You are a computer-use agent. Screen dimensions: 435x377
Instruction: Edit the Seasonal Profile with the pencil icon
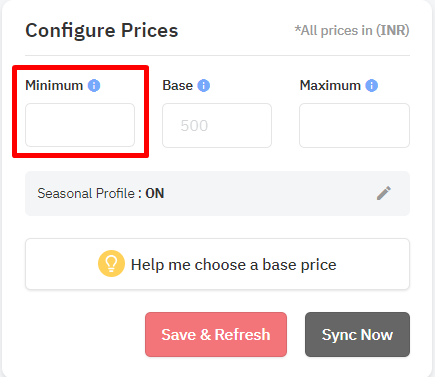click(x=384, y=193)
